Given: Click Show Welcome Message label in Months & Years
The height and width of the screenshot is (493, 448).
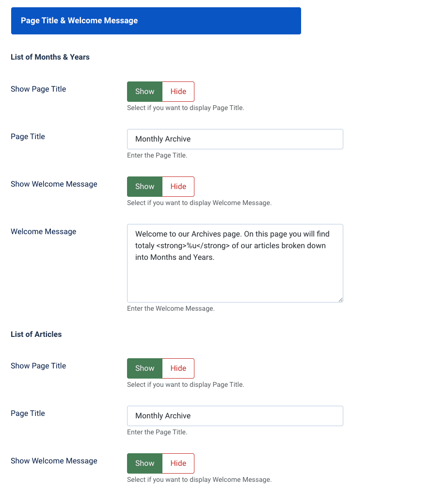Looking at the screenshot, I should (54, 184).
